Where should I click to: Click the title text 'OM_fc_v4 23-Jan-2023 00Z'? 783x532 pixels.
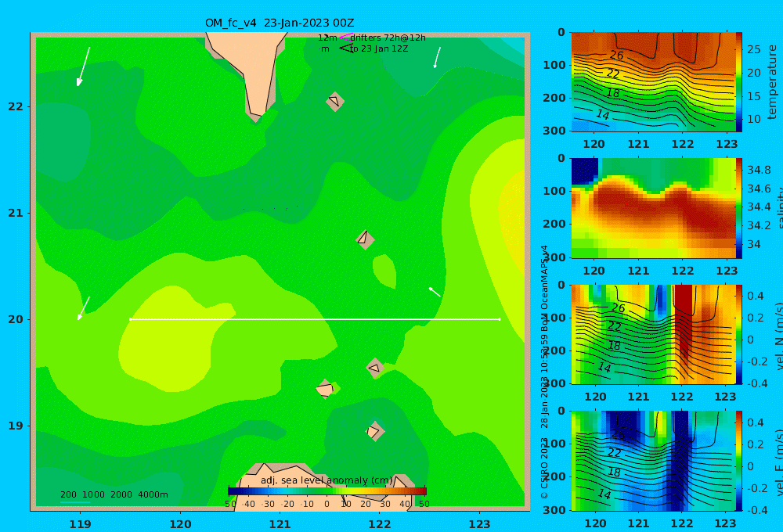tap(280, 23)
